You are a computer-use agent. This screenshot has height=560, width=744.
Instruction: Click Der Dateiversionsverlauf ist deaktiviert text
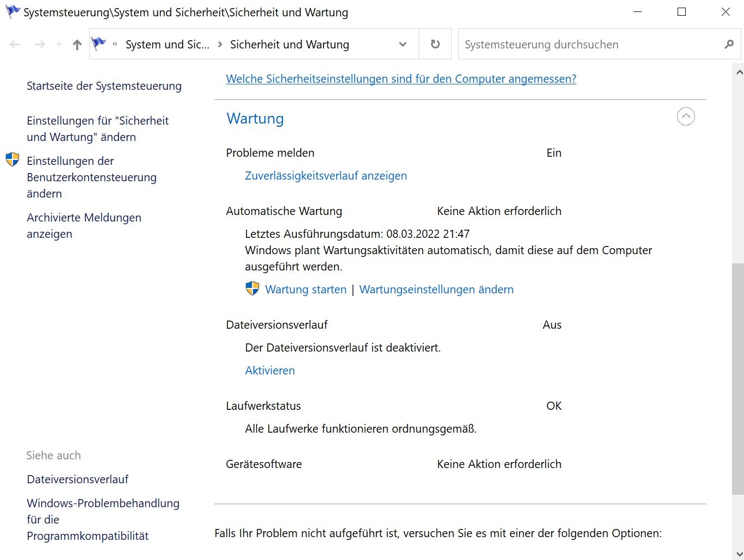point(343,348)
